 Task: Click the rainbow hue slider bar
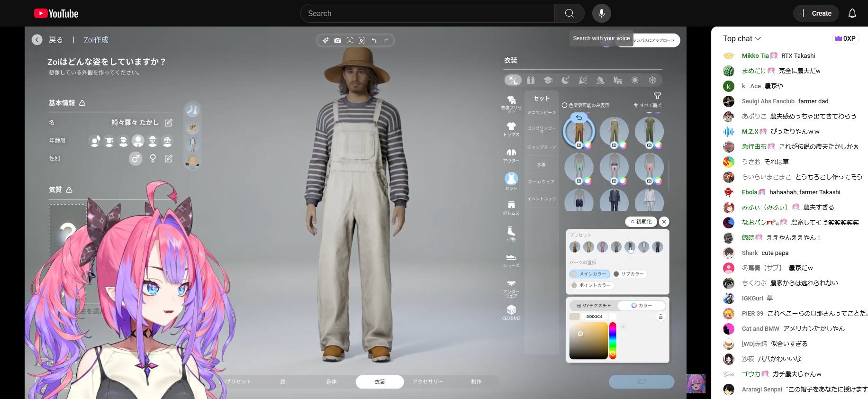[x=613, y=340]
